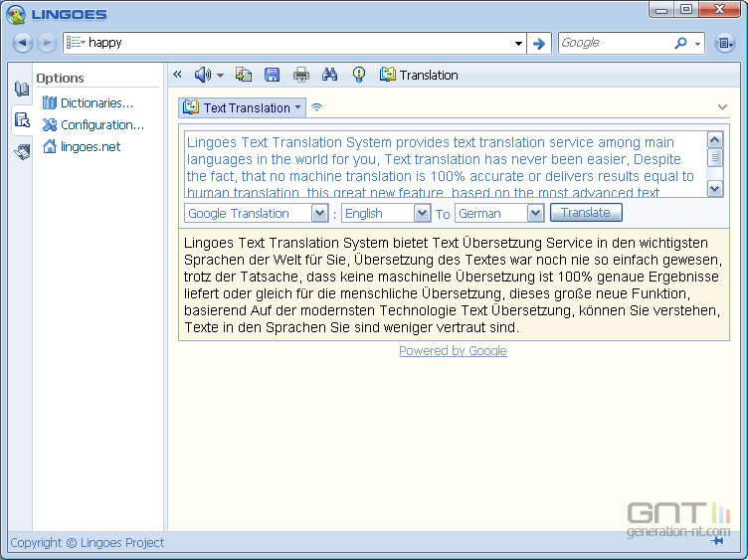
Task: Click the Copyright © Lingoes Project text
Action: 88,542
